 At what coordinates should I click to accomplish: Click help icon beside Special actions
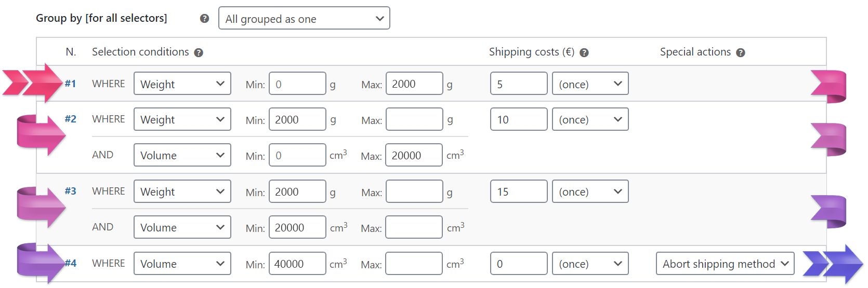click(x=741, y=52)
